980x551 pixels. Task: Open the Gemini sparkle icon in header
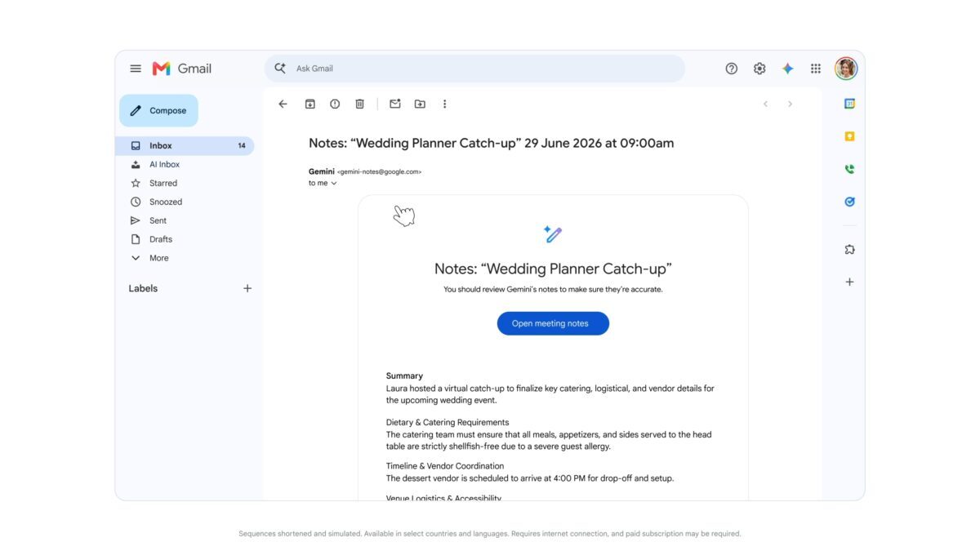tap(787, 69)
